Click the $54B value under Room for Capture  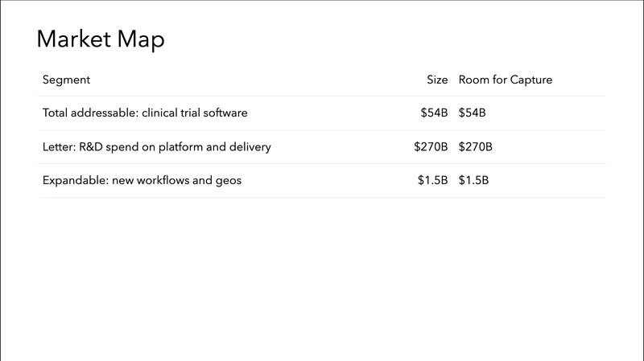pos(473,113)
